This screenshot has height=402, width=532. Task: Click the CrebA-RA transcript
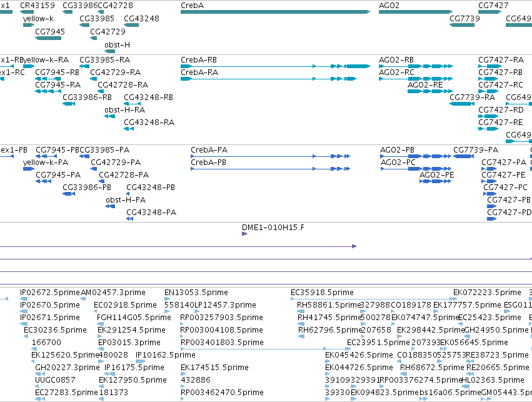click(x=268, y=79)
